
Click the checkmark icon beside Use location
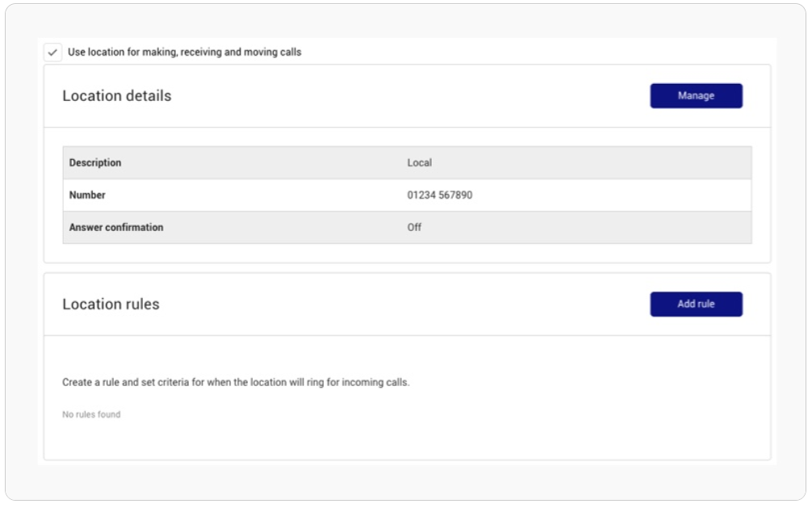click(x=52, y=52)
